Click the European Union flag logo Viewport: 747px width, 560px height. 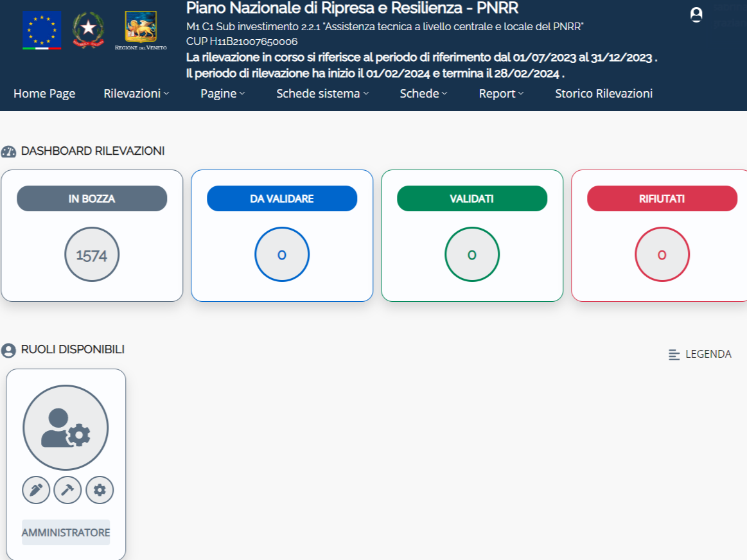click(x=42, y=30)
